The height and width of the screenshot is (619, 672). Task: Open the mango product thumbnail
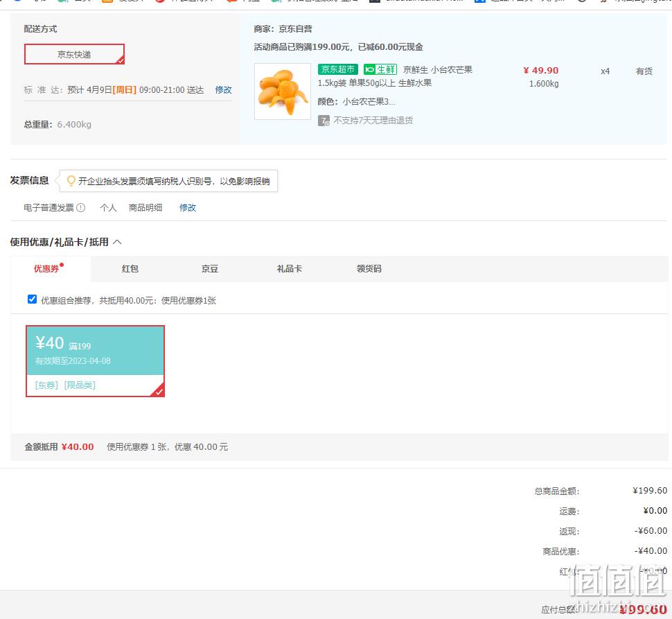tap(283, 91)
